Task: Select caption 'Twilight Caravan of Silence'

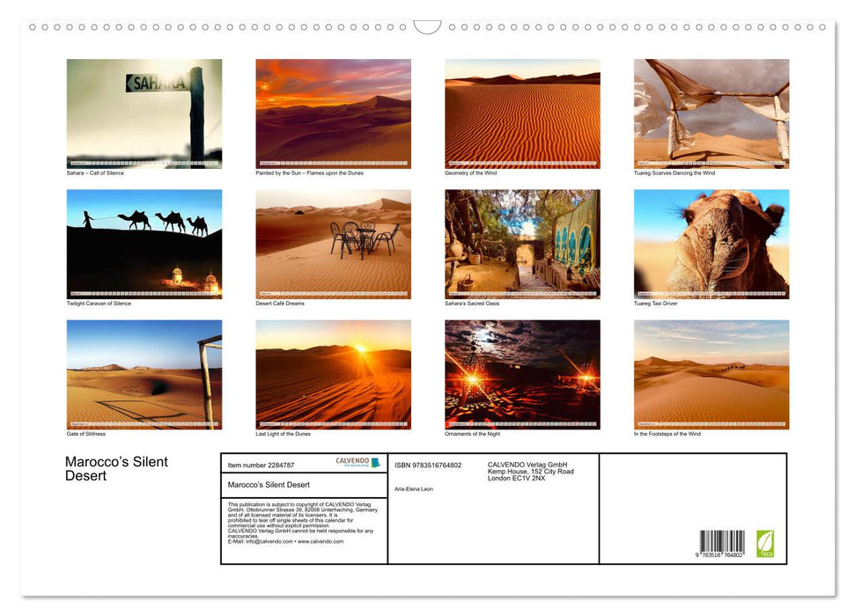Action: [x=99, y=303]
